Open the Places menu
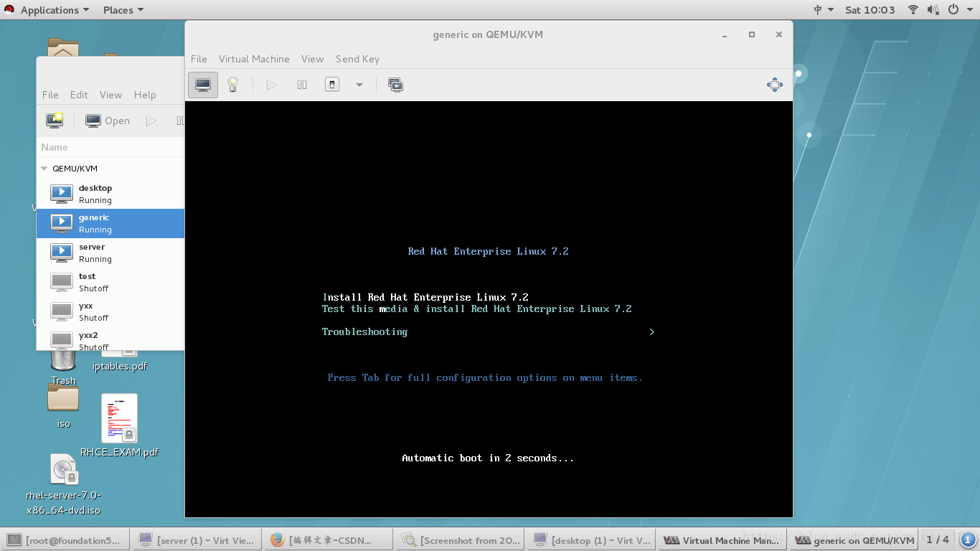This screenshot has height=551, width=980. click(x=123, y=10)
